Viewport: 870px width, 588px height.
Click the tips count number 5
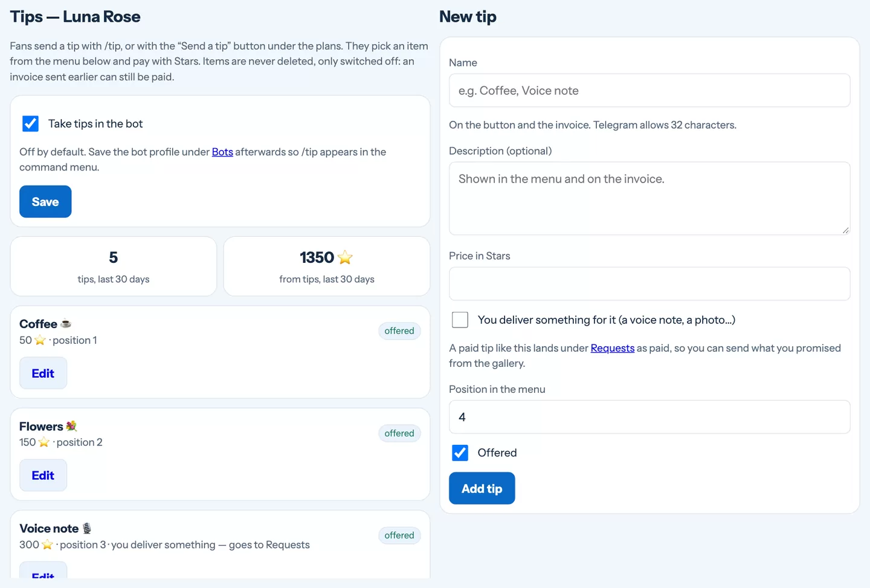tap(114, 257)
